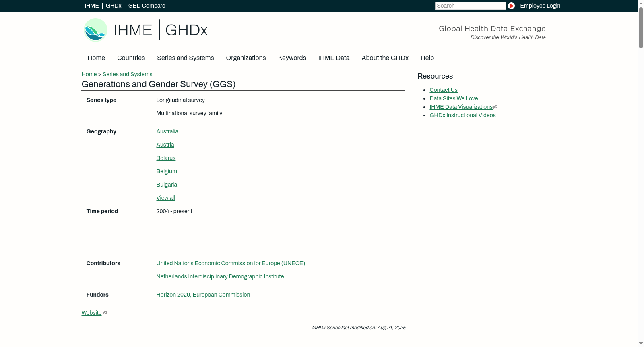
Task: Click the 'Generations and Gender Survey (GGS)' heading
Action: pyautogui.click(x=159, y=84)
